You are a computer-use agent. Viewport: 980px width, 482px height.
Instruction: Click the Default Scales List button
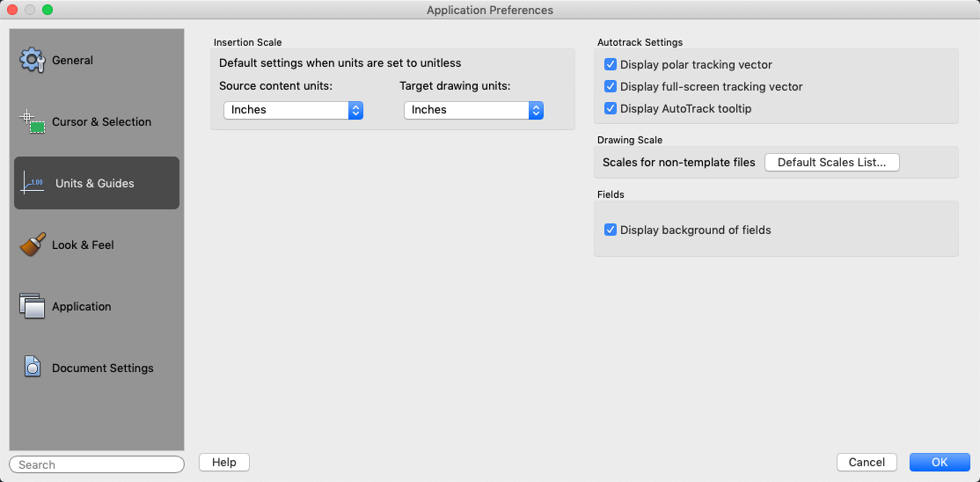click(832, 163)
